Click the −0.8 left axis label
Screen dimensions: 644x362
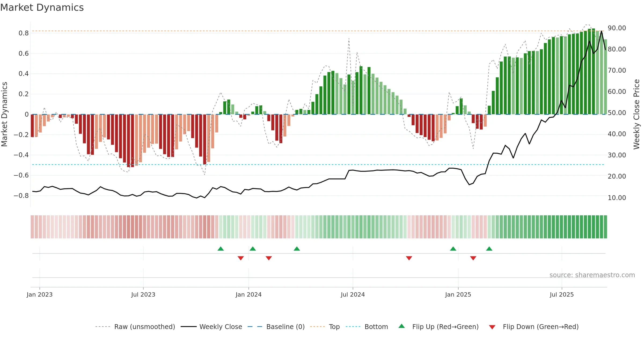[21, 195]
